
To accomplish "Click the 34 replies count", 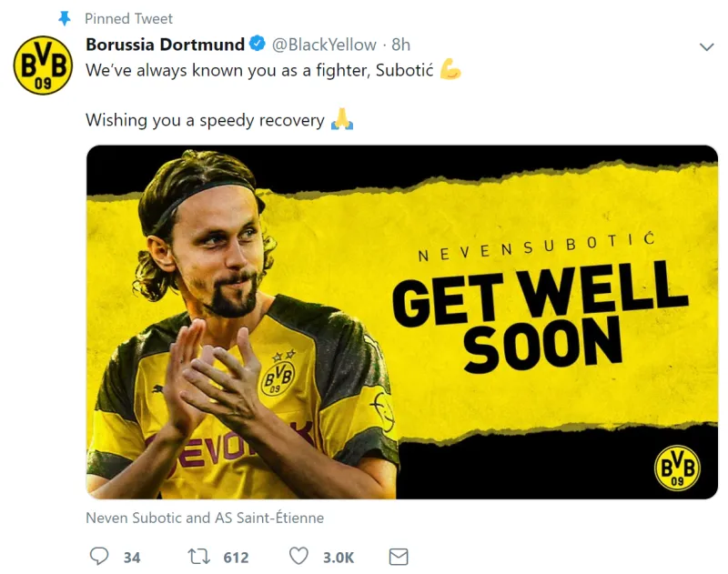I will pyautogui.click(x=132, y=558).
